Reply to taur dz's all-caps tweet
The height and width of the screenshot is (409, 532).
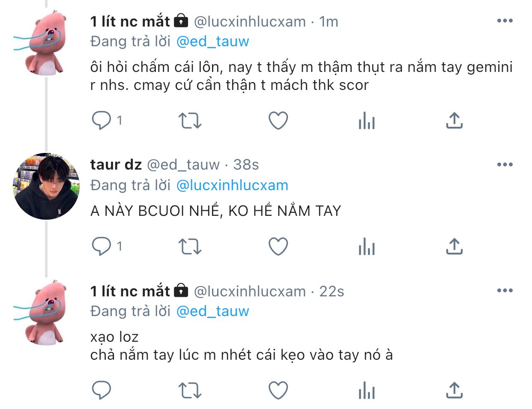(x=102, y=247)
